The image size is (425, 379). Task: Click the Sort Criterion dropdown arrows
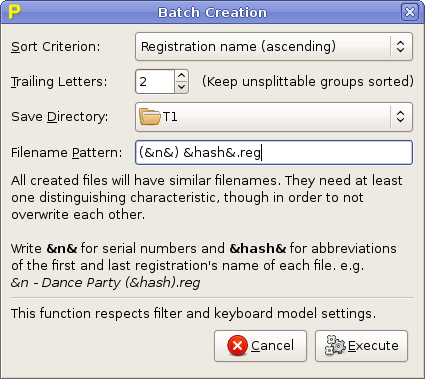pos(400,47)
